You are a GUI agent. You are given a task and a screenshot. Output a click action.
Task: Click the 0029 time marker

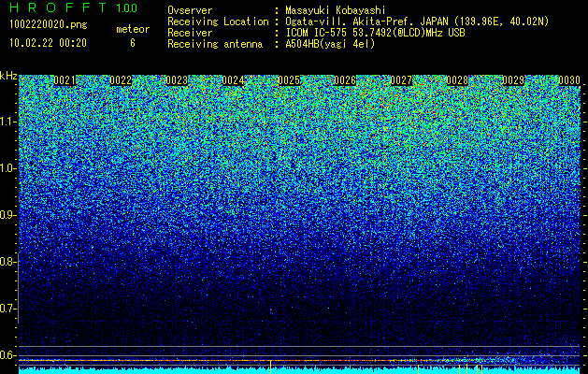click(x=513, y=80)
